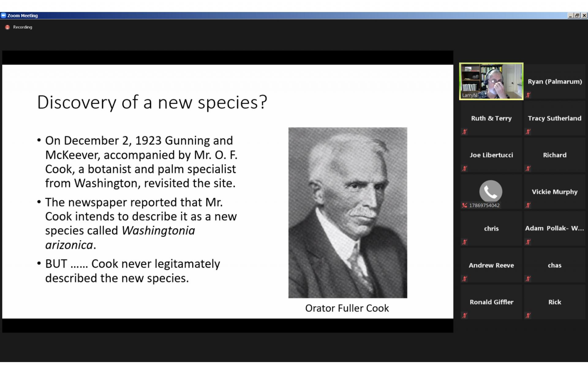The width and height of the screenshot is (588, 374).
Task: Select LarryN's video thumbnail
Action: (x=491, y=81)
